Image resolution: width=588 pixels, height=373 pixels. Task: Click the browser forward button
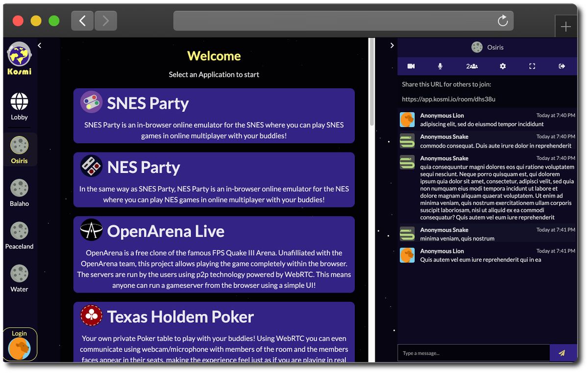[x=105, y=21]
